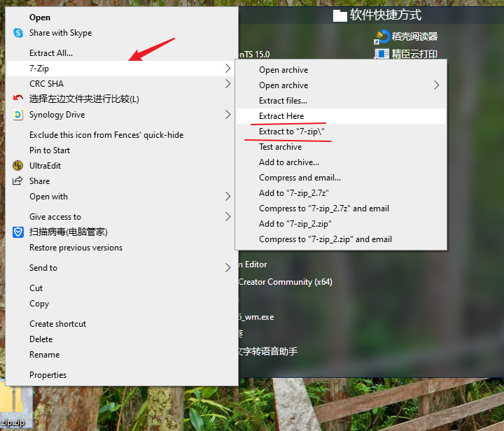Click the Skype icon beside Share with Skype
The width and height of the screenshot is (504, 431).
[18, 33]
